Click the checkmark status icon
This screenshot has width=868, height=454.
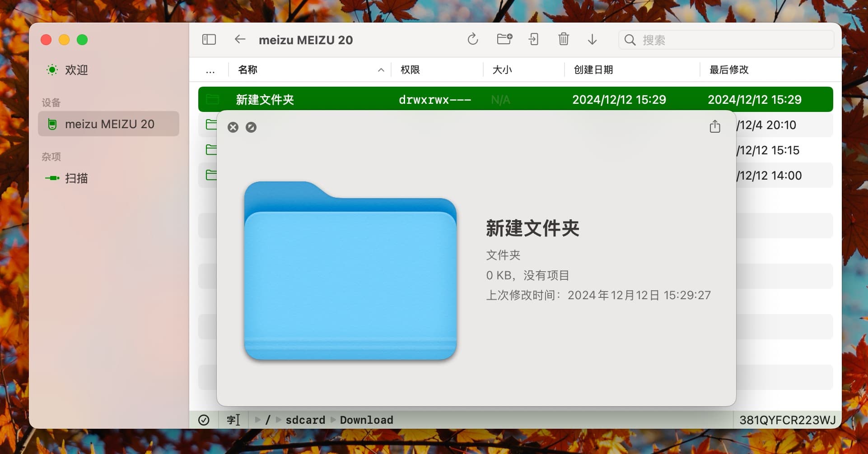(204, 420)
